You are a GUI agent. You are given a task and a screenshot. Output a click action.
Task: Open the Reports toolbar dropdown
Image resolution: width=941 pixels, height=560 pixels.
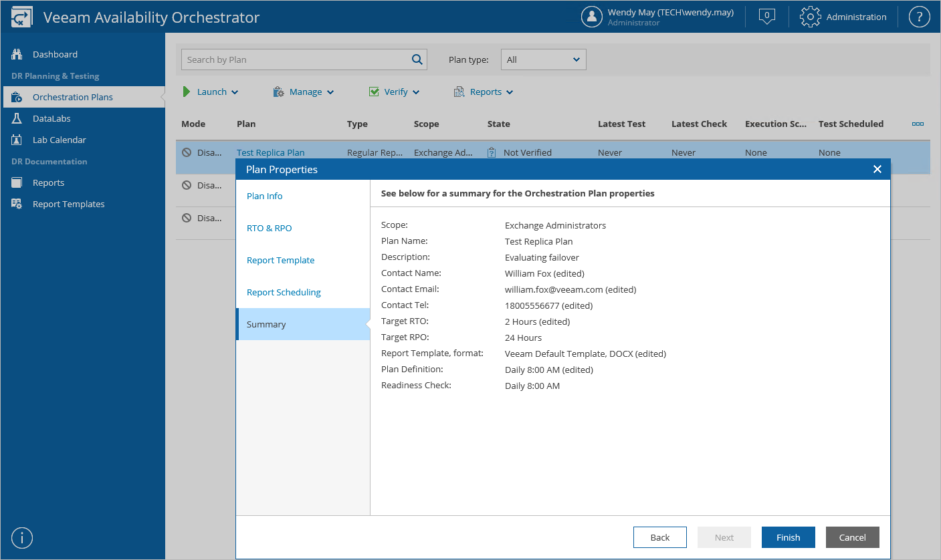484,92
